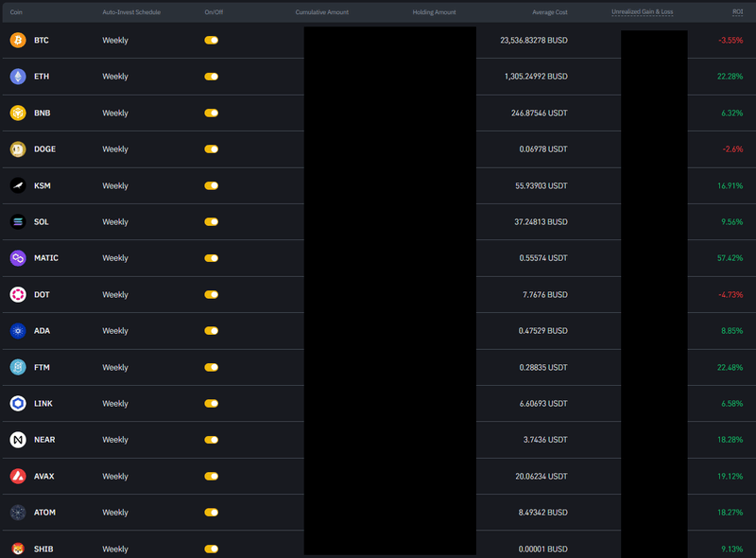Turn off ETH auto-invest toggle
The image size is (756, 558).
tap(211, 77)
